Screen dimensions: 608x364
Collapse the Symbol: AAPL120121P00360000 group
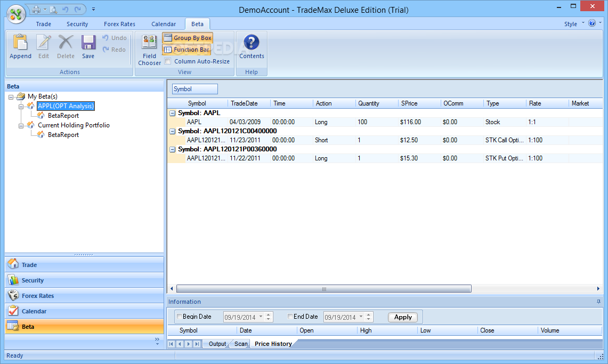coord(173,150)
